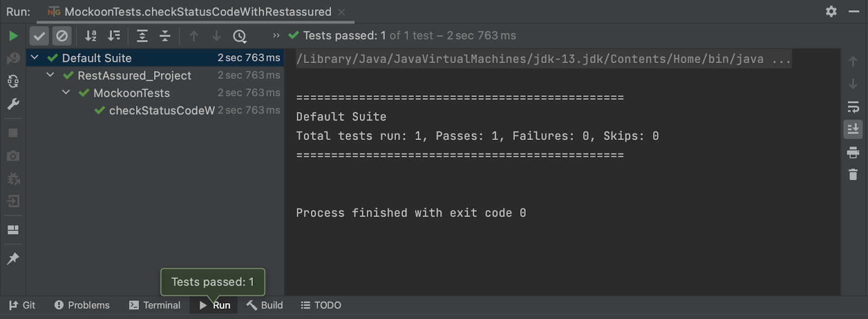This screenshot has height=319, width=868.
Task: Collapse the MockoonTests node
Action: [66, 93]
